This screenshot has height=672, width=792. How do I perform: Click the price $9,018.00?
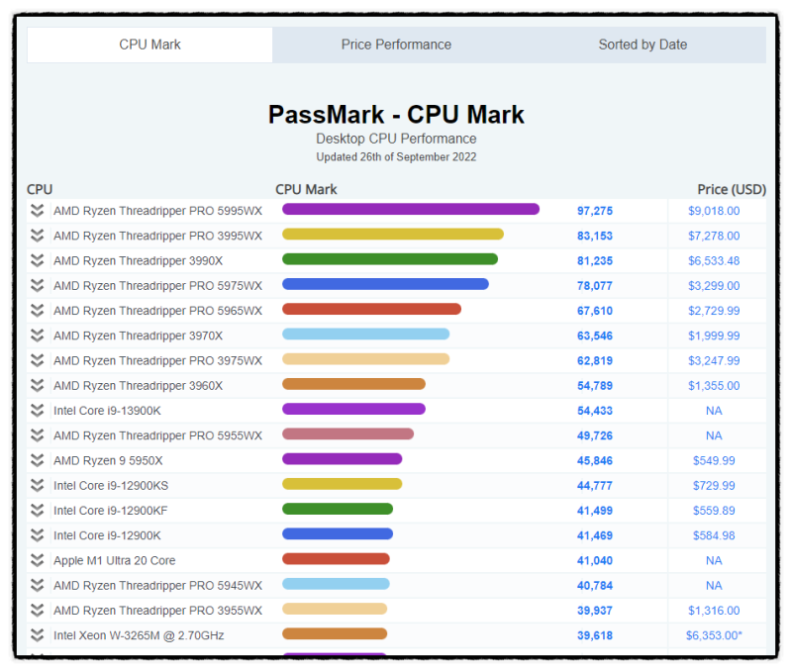(714, 211)
